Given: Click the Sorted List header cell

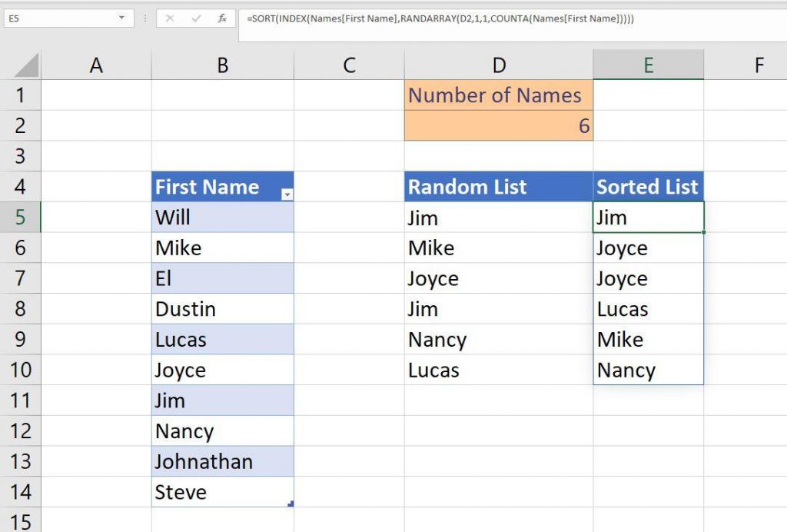Looking at the screenshot, I should coord(648,186).
